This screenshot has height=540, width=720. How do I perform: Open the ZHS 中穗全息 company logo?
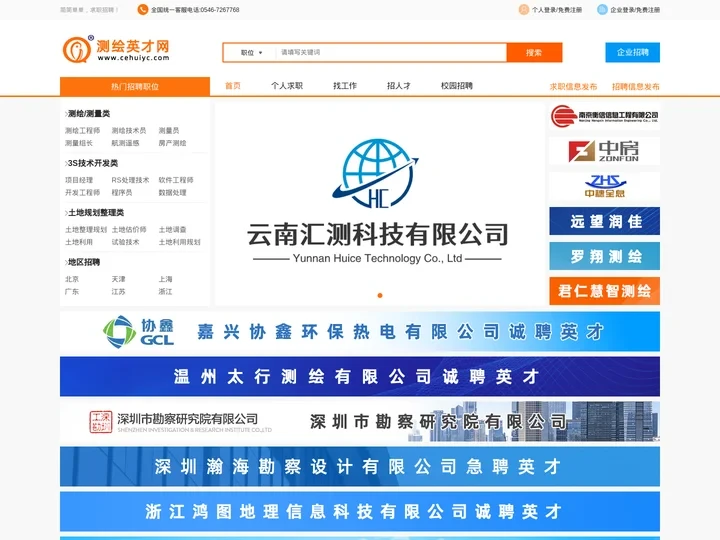coord(604,186)
